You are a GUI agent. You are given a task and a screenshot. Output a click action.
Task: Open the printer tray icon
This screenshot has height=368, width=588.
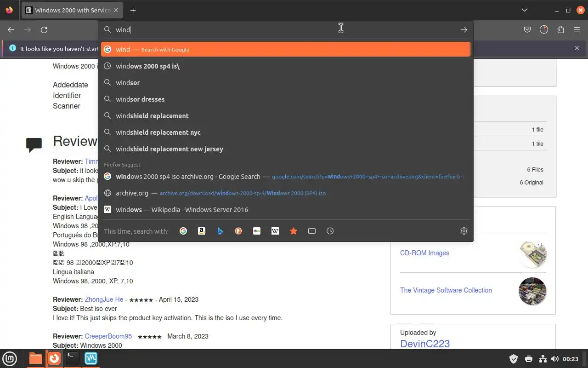(x=529, y=359)
